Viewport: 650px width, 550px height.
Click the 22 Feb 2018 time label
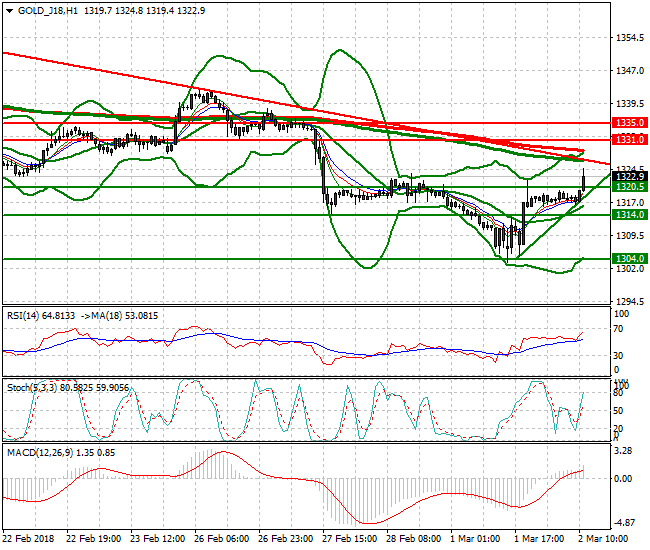(28, 539)
